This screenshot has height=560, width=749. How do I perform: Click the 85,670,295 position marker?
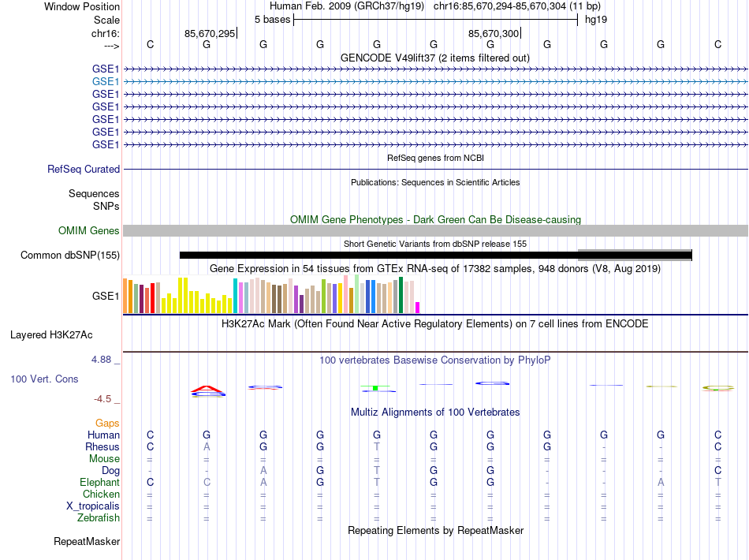pos(210,33)
